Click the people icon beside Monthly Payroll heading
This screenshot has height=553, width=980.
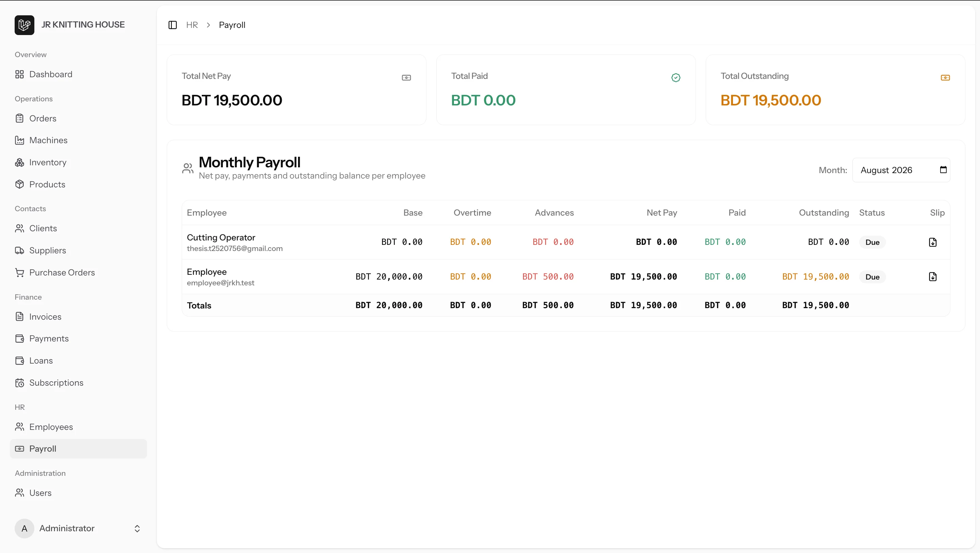187,168
